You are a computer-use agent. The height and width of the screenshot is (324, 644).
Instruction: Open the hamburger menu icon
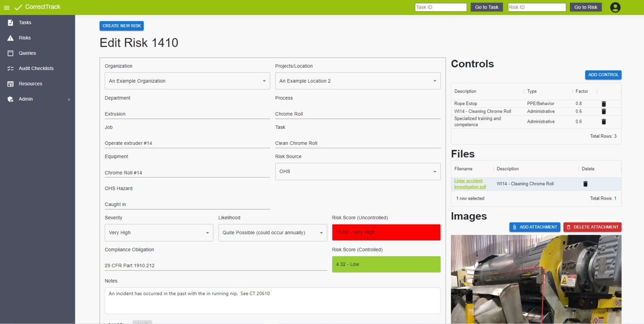[6, 8]
